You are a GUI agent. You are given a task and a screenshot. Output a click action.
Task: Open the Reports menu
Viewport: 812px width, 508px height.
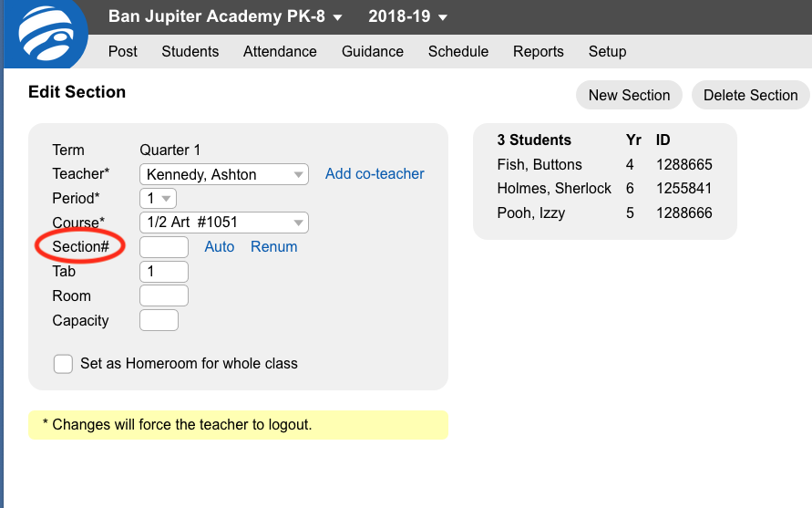pyautogui.click(x=538, y=51)
